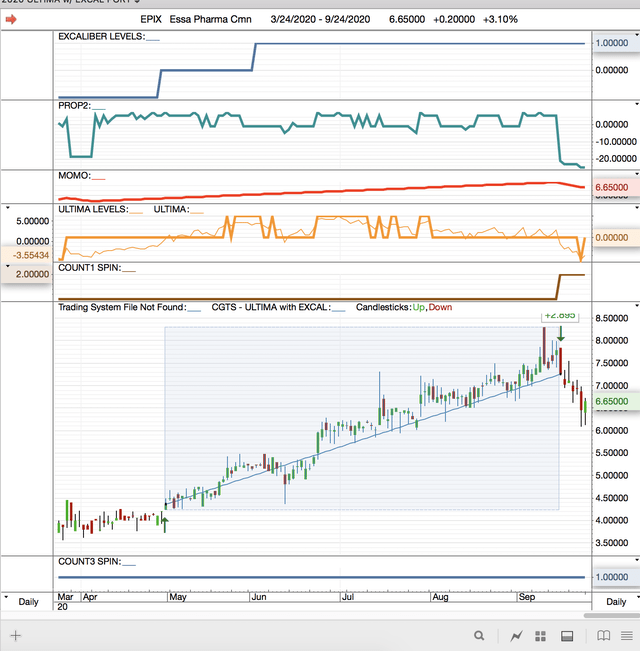Select the EXCALIBER LEVELS indicator label
Image resolution: width=640 pixels, height=651 pixels.
[102, 37]
